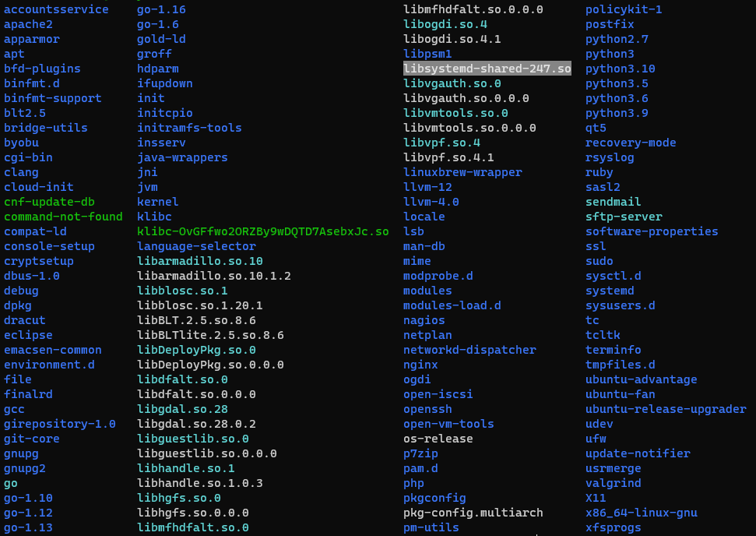Click the go-1.16 directory entry
The image size is (756, 536).
[161, 9]
